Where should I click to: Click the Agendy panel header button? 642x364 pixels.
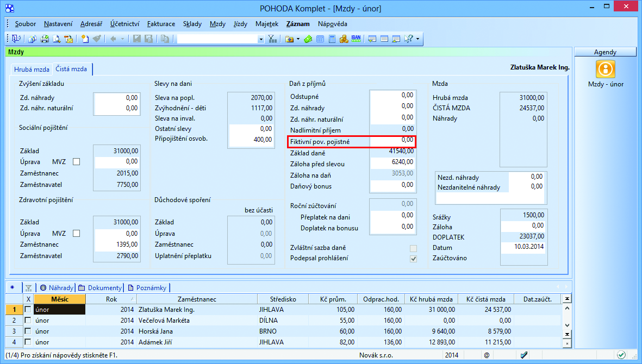[605, 52]
